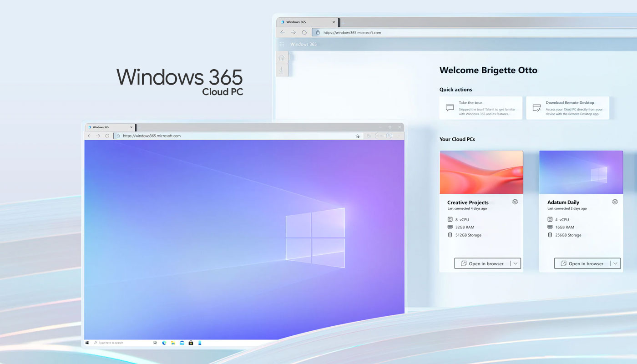
Task: Click the 'Your Cloud PCs' heading
Action: pyautogui.click(x=457, y=139)
